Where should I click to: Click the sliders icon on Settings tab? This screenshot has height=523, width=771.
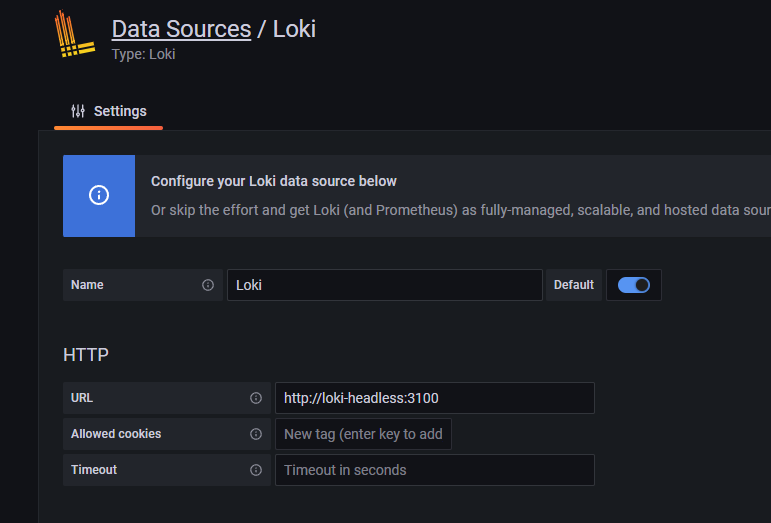[78, 111]
